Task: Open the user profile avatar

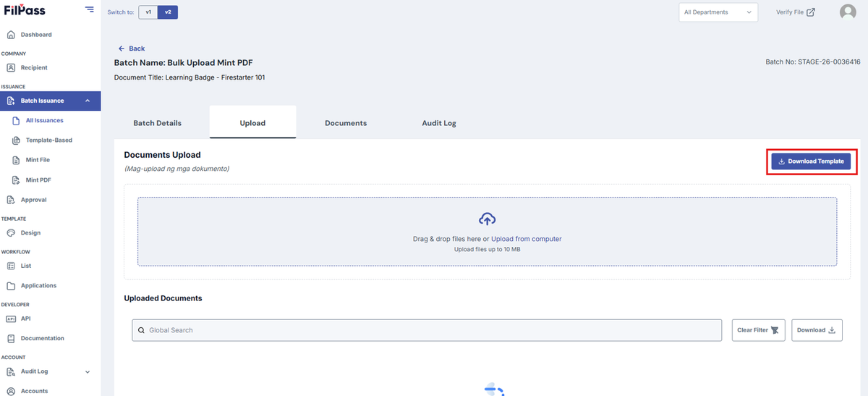Action: [848, 12]
